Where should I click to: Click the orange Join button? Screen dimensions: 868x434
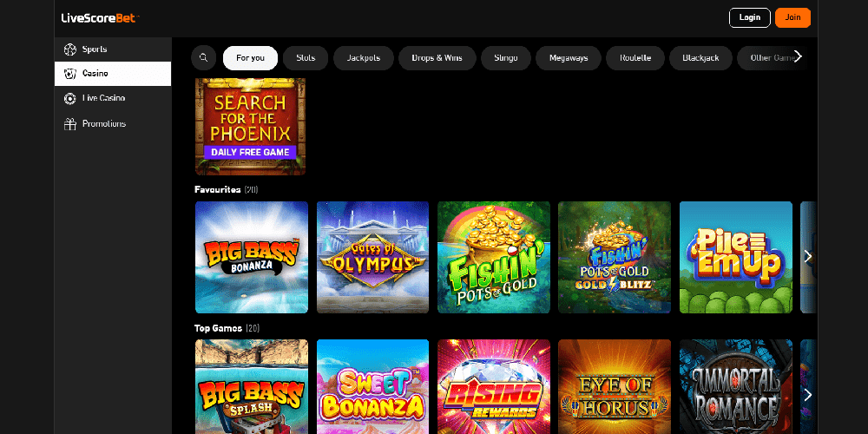point(792,17)
